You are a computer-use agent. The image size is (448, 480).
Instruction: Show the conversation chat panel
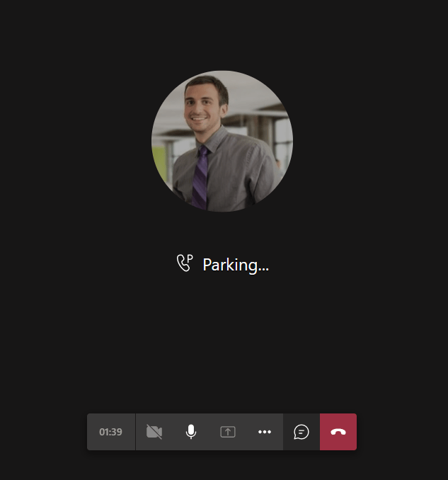(x=301, y=432)
